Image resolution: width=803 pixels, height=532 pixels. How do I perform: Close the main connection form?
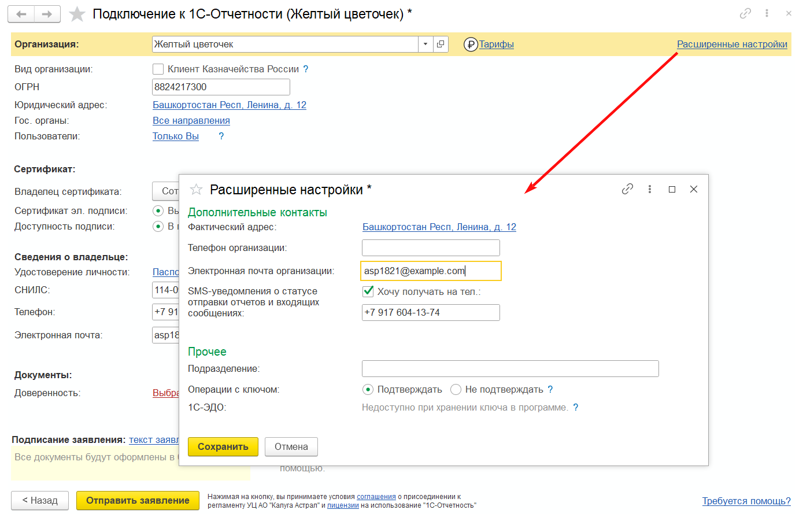click(x=789, y=13)
